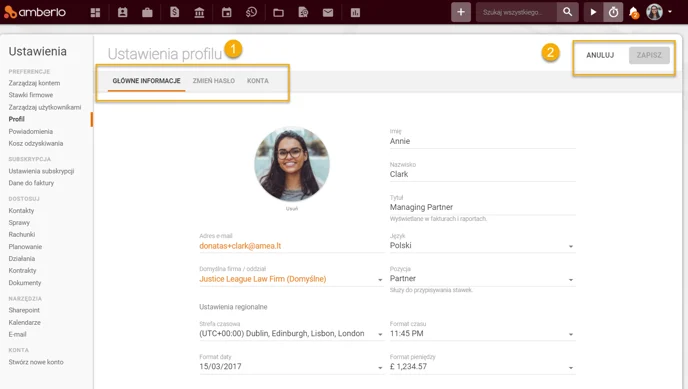Expand the user menu arrow beside avatar

[x=670, y=12]
